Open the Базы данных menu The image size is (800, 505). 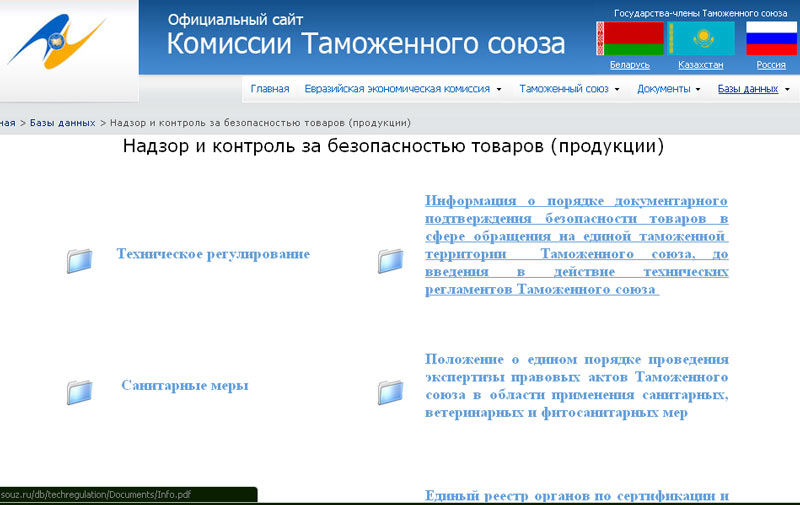tap(753, 89)
